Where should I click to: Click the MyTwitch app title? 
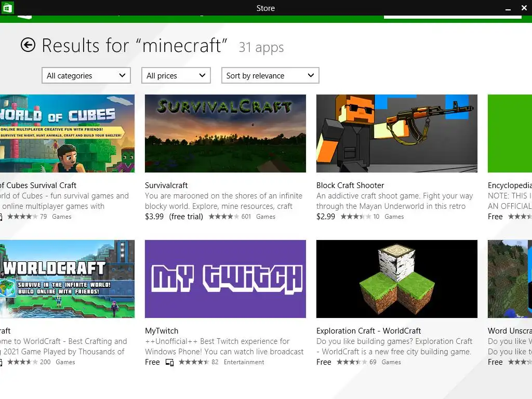pos(162,331)
